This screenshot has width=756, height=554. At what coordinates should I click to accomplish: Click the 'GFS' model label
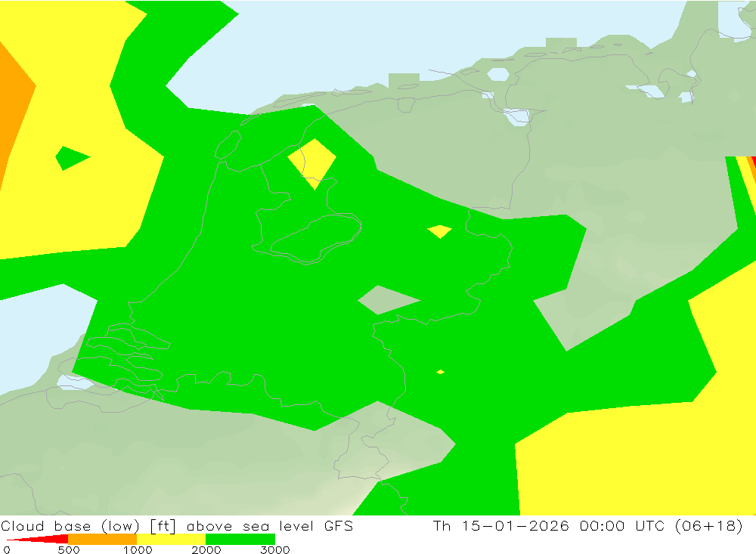click(339, 525)
